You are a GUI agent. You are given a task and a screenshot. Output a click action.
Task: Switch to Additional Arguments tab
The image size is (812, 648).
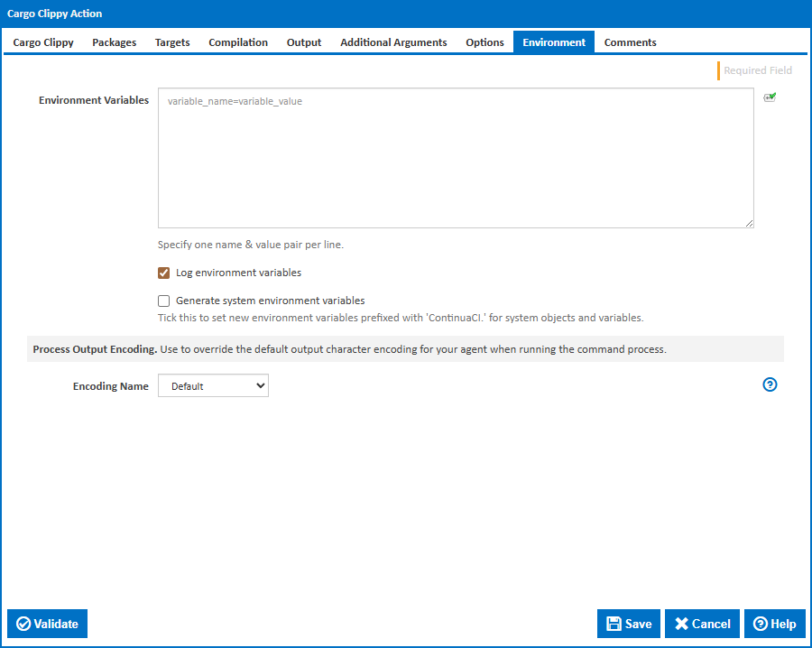click(393, 42)
